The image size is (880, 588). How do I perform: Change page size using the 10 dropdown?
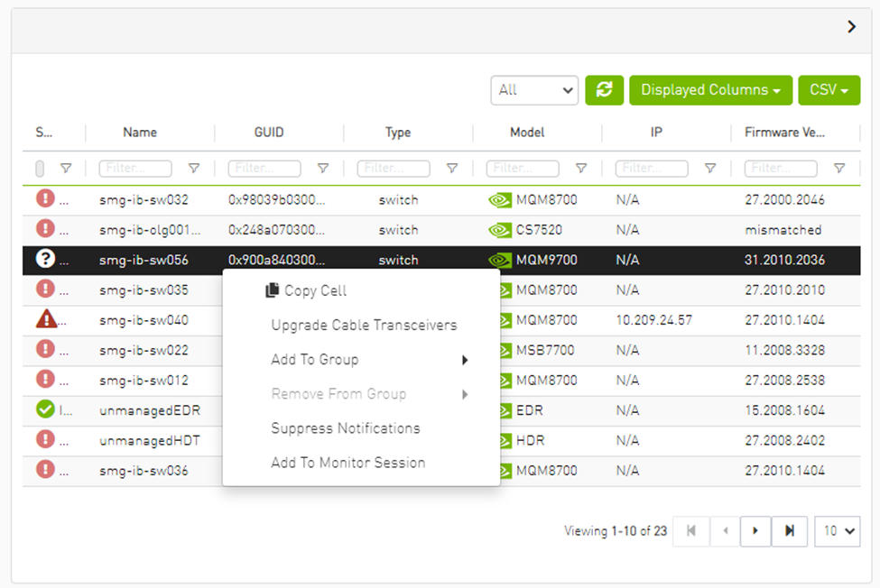838,531
